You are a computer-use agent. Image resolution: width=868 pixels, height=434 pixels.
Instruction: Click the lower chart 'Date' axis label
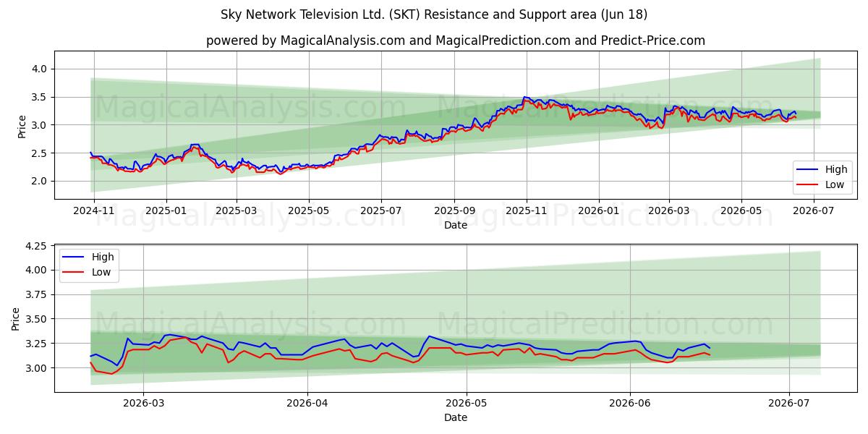click(456, 417)
